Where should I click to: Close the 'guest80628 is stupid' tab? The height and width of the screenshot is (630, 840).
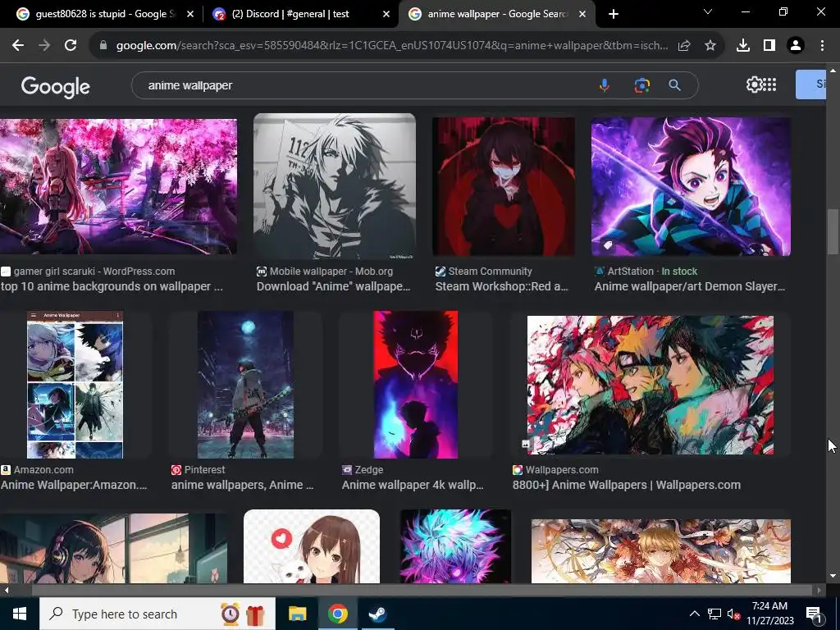[190, 14]
